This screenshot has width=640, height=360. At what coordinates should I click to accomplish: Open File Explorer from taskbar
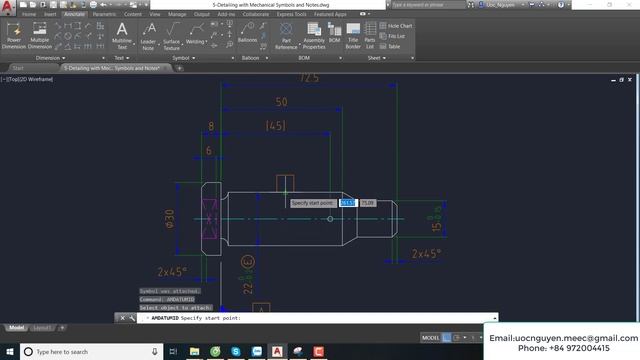point(195,351)
